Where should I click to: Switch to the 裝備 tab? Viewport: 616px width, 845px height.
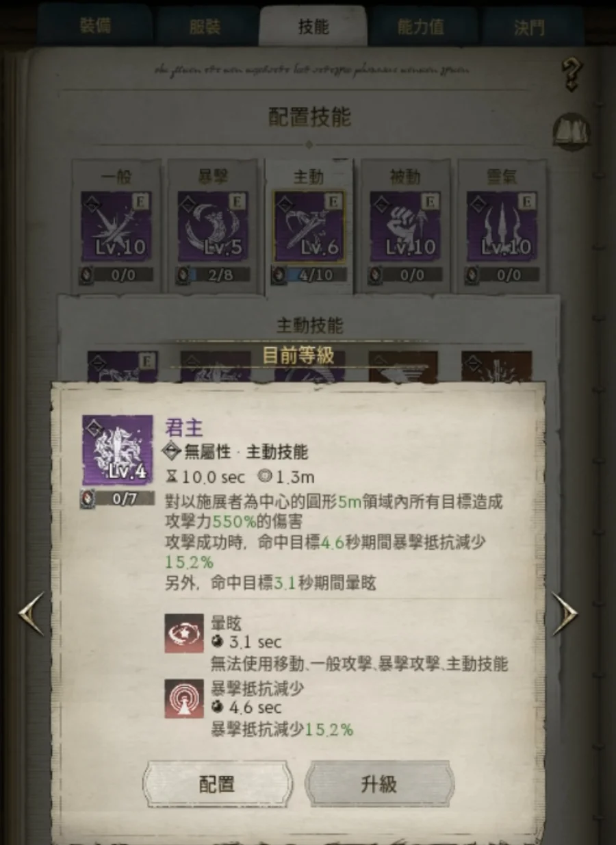(x=94, y=26)
